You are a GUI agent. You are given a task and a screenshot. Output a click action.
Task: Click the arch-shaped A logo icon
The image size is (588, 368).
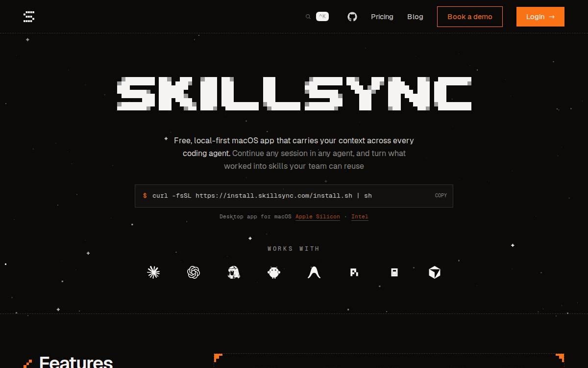coord(314,272)
